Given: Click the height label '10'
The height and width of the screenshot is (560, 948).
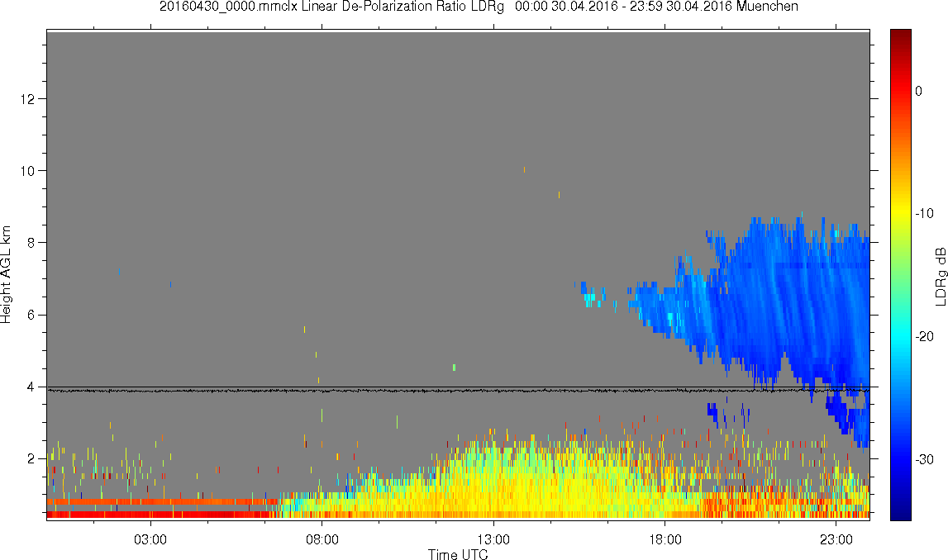Looking at the screenshot, I should (x=26, y=171).
